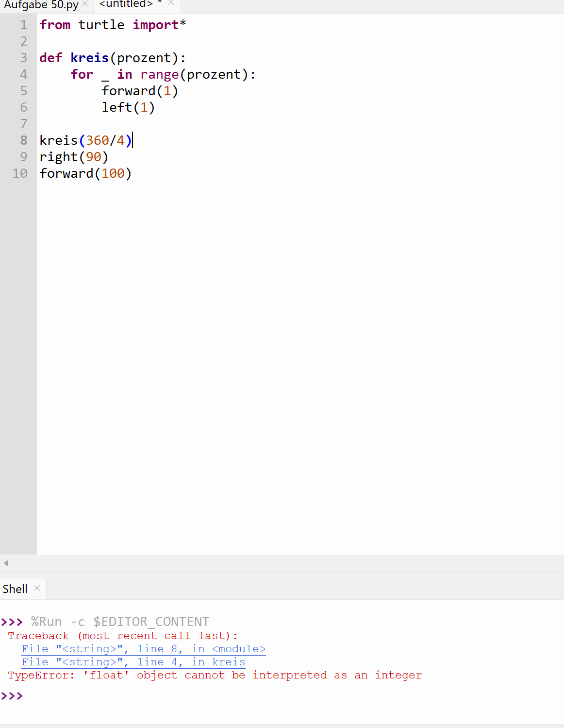The height and width of the screenshot is (728, 564).
Task: Open traceback link for line 8 in module
Action: point(143,649)
